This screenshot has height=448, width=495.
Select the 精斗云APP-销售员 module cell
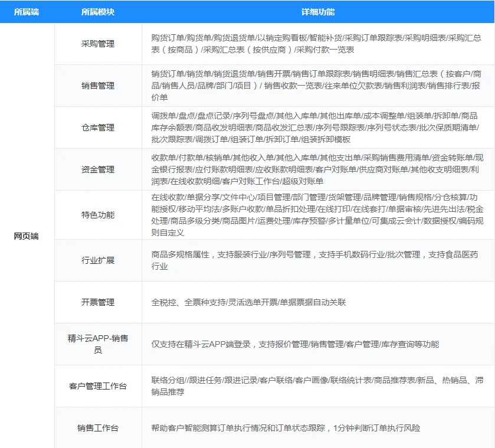coord(98,344)
